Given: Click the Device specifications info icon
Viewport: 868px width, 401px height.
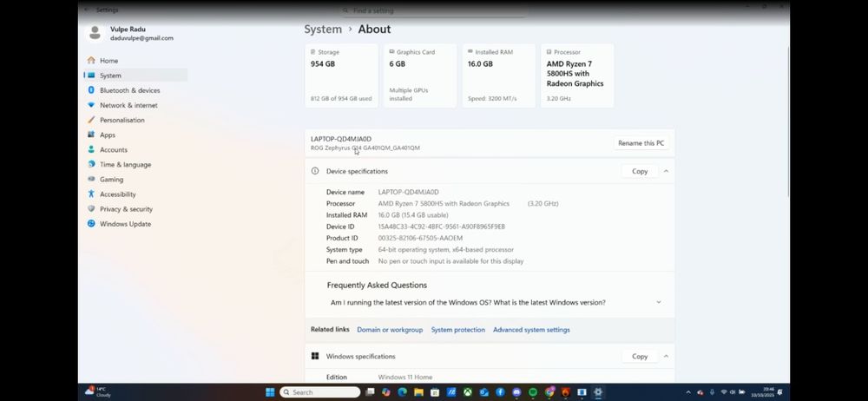Looking at the screenshot, I should (x=315, y=171).
